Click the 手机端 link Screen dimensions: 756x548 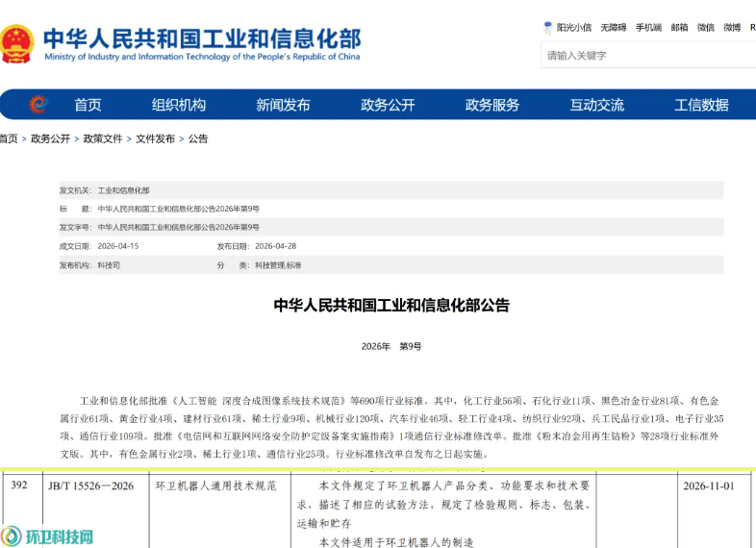click(648, 28)
